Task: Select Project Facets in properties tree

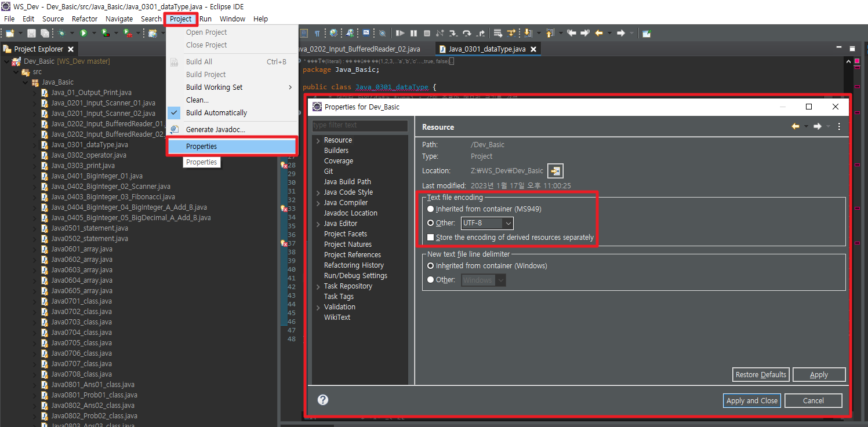Action: (346, 234)
